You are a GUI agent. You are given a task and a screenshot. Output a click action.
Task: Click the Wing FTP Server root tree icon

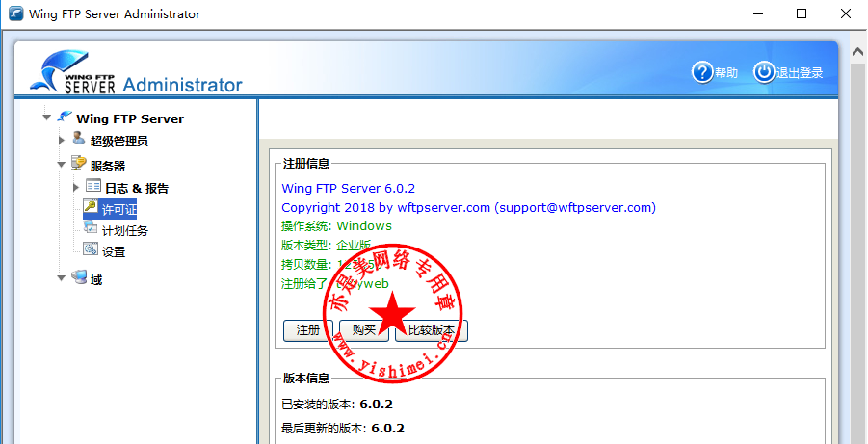65,117
